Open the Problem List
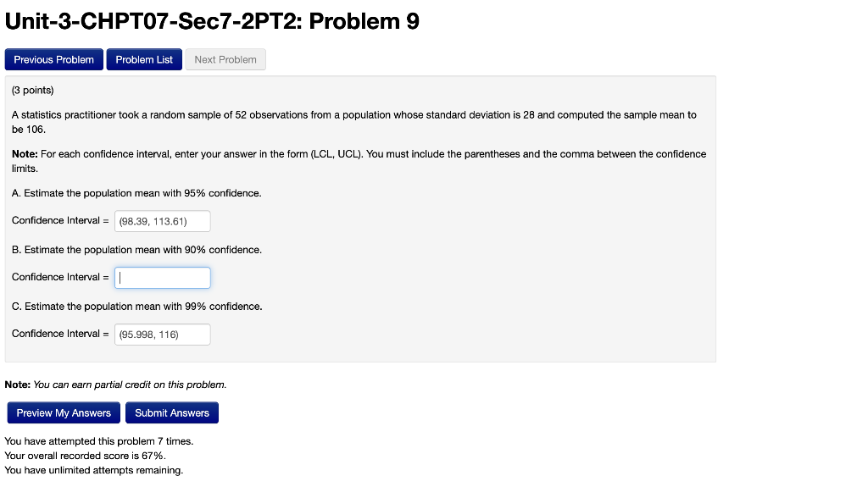868x498 pixels. 144,59
